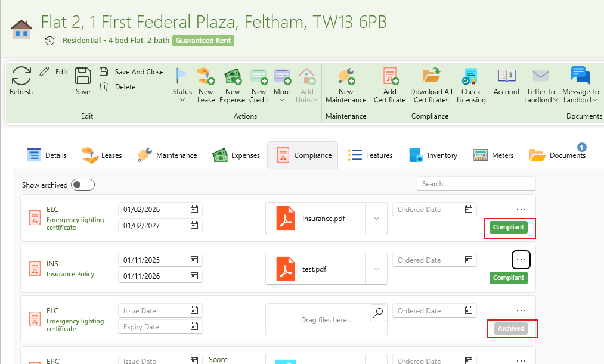Open calendar for 01/11/2026 expiry date
This screenshot has height=364, width=604.
(194, 276)
